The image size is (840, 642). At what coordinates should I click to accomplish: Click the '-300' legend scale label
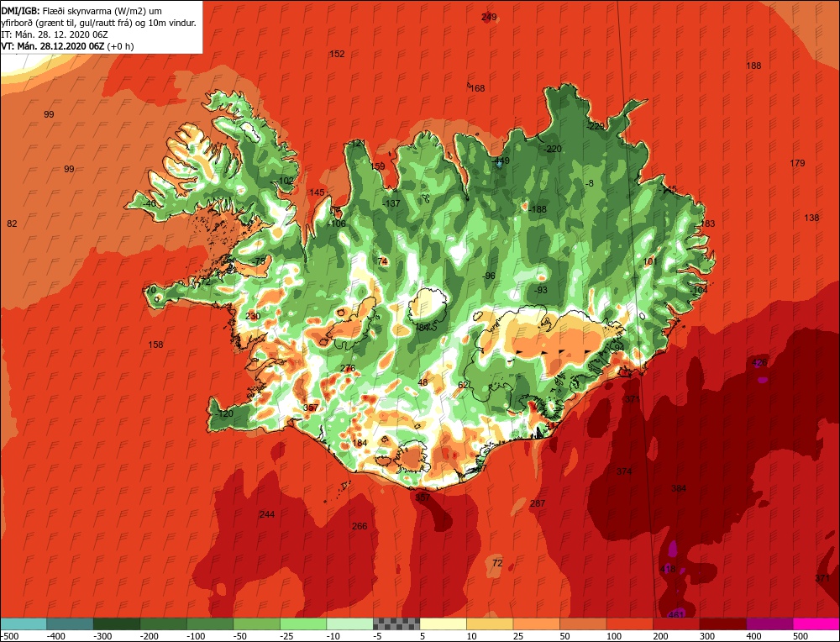click(102, 636)
